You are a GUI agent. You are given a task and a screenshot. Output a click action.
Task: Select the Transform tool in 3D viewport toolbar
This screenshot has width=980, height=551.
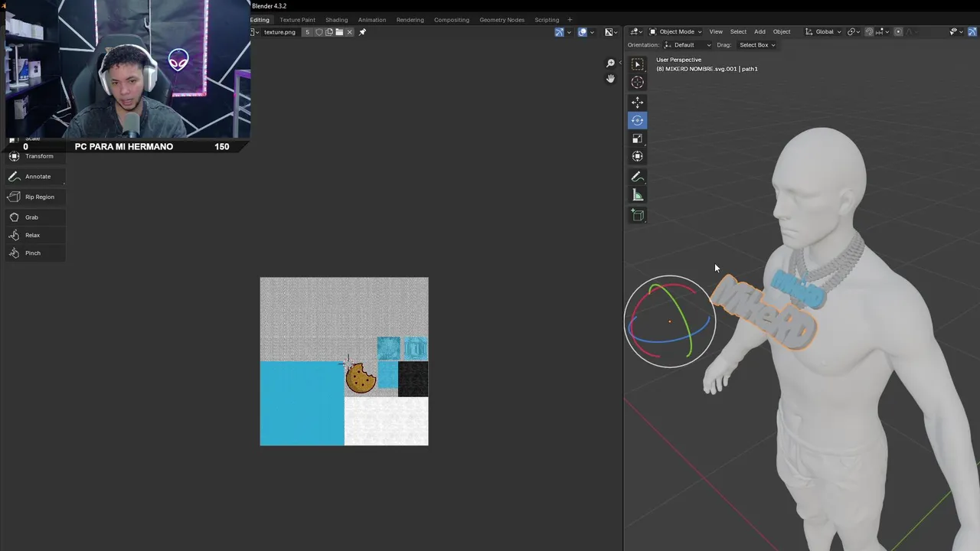pos(637,156)
